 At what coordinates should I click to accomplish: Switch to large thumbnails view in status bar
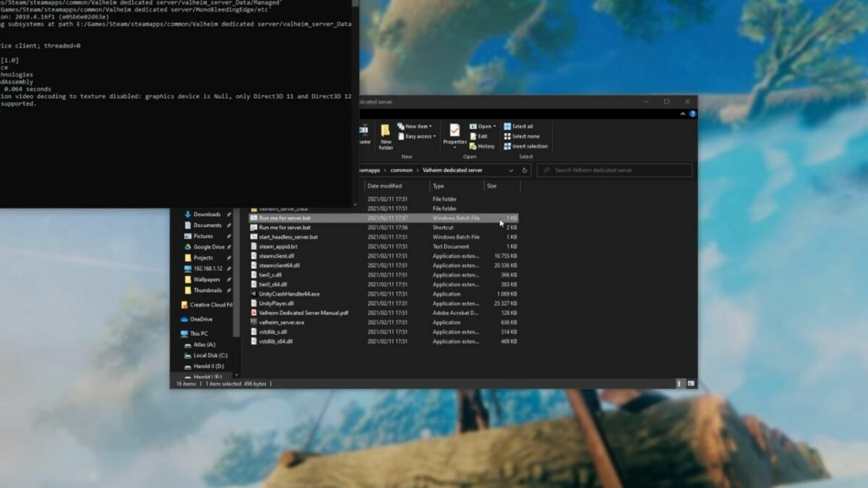pos(691,383)
